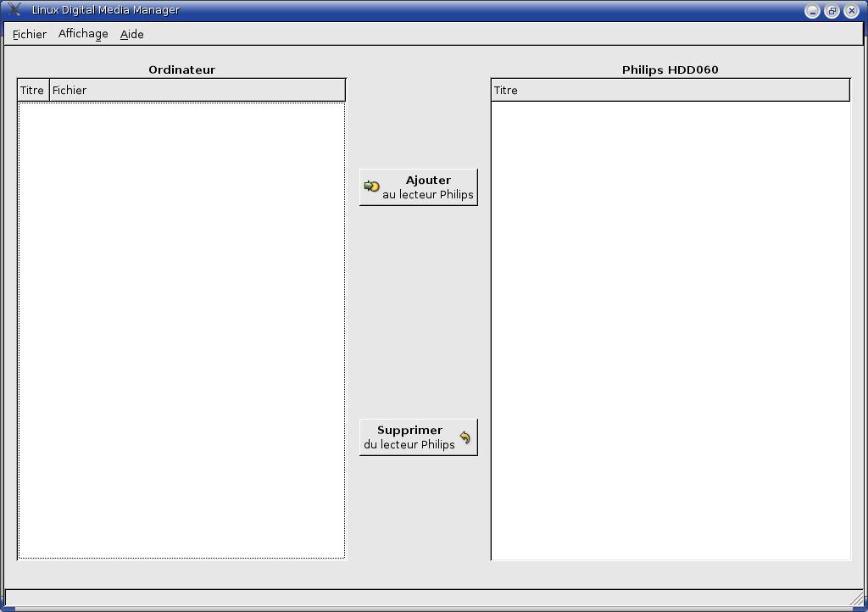Screen dimensions: 868x612
Task: Open the Affichage menu
Action: [83, 34]
